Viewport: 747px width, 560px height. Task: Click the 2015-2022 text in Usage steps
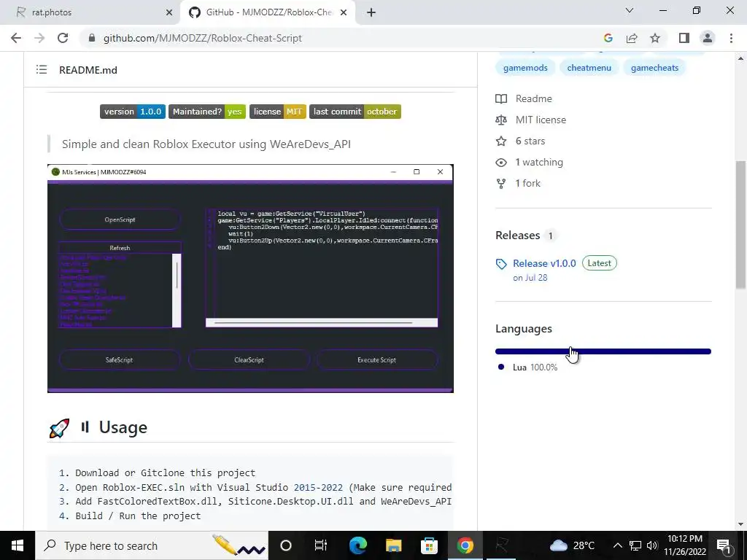coord(318,487)
